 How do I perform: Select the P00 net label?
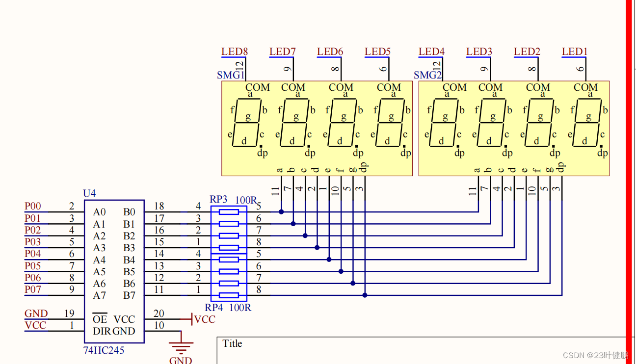(33, 207)
